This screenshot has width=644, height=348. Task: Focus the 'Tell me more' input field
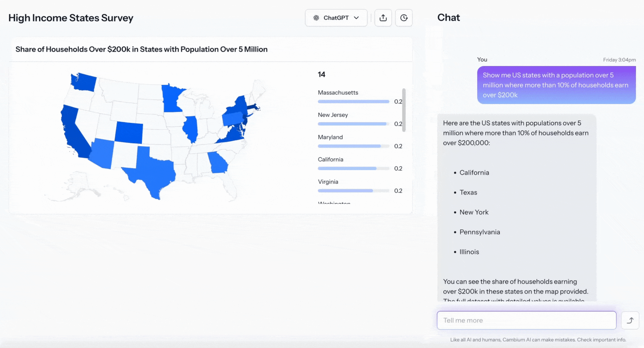[x=526, y=320]
